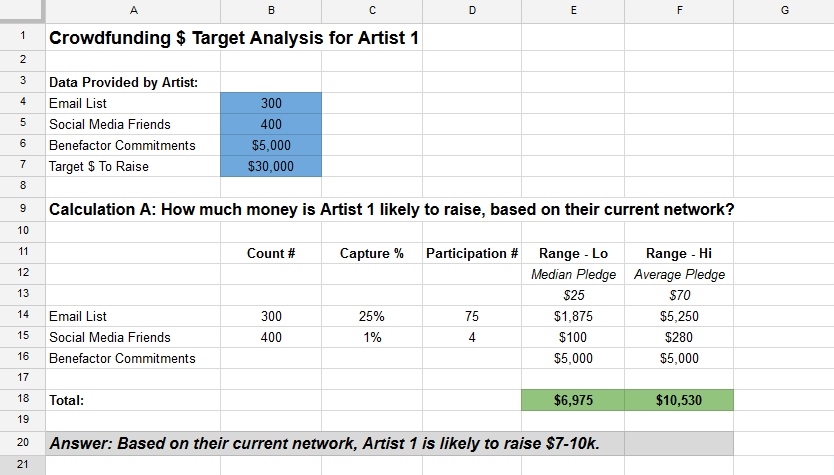
Task: Click the green total cell showing $6,975
Action: (x=573, y=400)
